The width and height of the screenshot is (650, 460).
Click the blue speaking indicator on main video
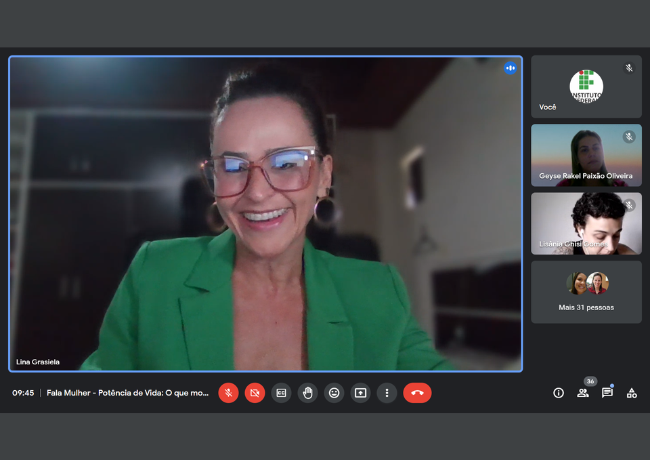click(510, 68)
